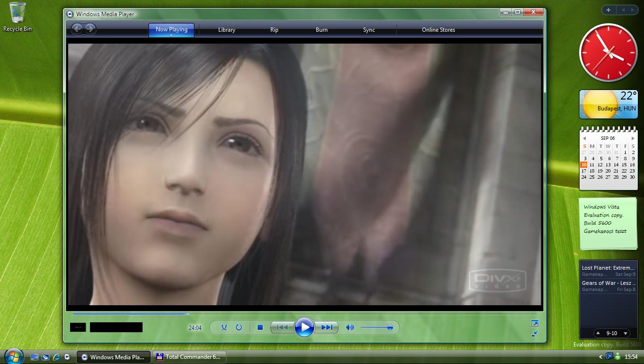This screenshot has height=364, width=644.
Task: Click the video seek progress bar
Action: pos(304,314)
